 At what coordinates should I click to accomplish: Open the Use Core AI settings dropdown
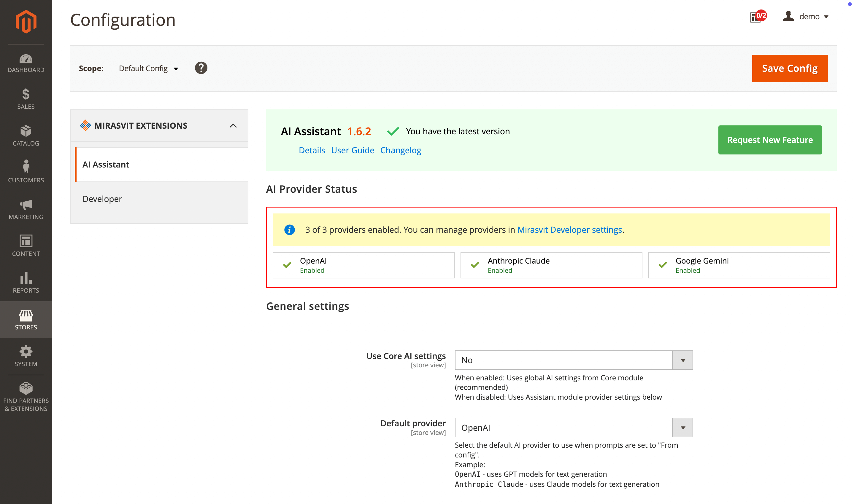tap(573, 360)
